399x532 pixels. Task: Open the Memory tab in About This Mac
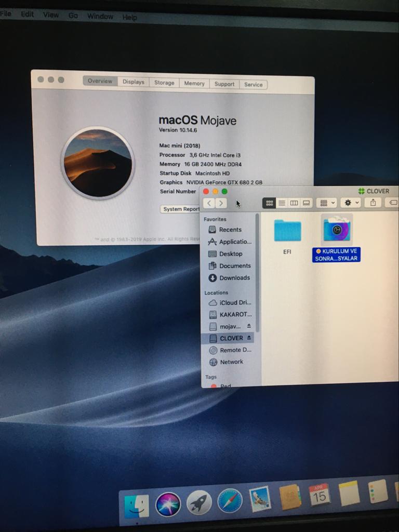pos(194,83)
